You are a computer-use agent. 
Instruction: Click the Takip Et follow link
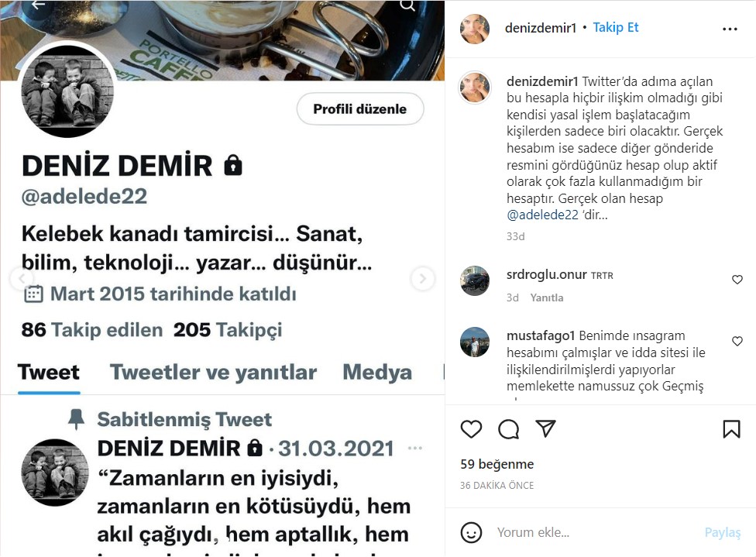click(x=615, y=27)
